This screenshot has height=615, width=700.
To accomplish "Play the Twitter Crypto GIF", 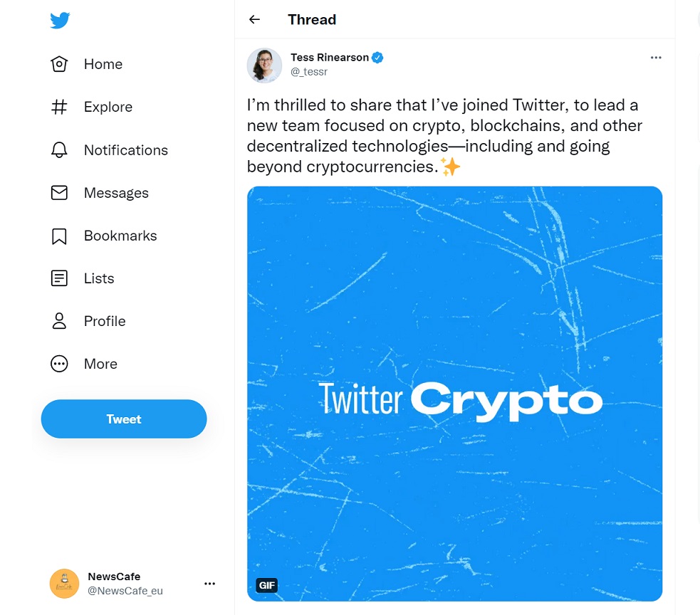I will pyautogui.click(x=454, y=394).
